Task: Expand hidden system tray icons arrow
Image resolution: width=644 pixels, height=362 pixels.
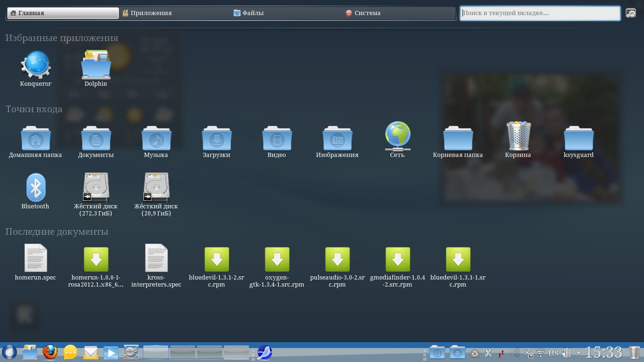Action: tap(578, 352)
